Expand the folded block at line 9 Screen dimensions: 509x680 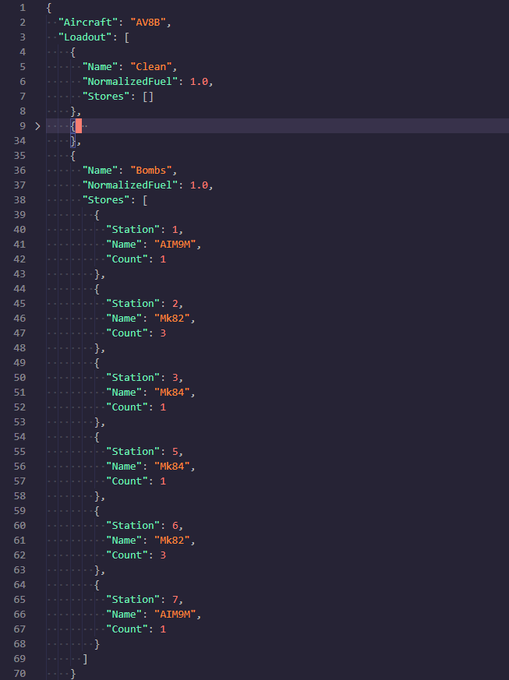click(38, 126)
